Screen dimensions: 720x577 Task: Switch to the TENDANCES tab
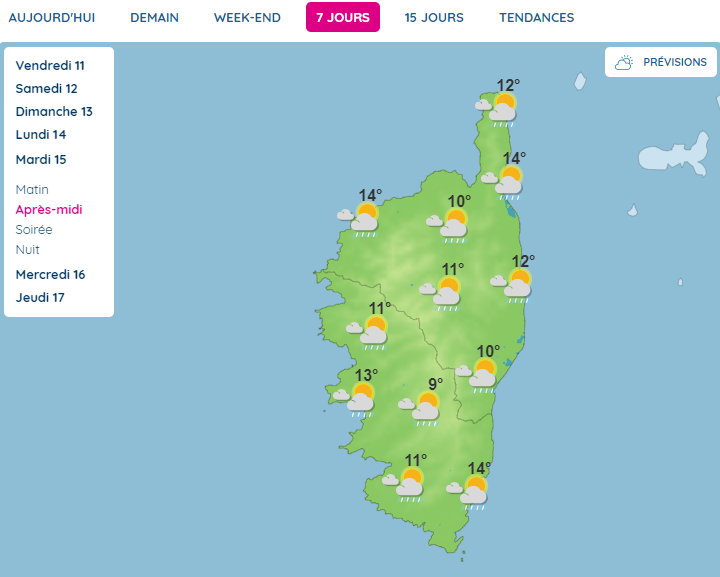click(x=537, y=17)
